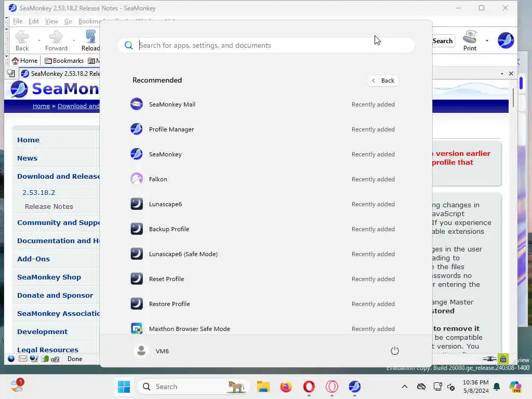Screen dimensions: 532x399
Task: Open the red Opera taskbar icon
Action: 309,387
